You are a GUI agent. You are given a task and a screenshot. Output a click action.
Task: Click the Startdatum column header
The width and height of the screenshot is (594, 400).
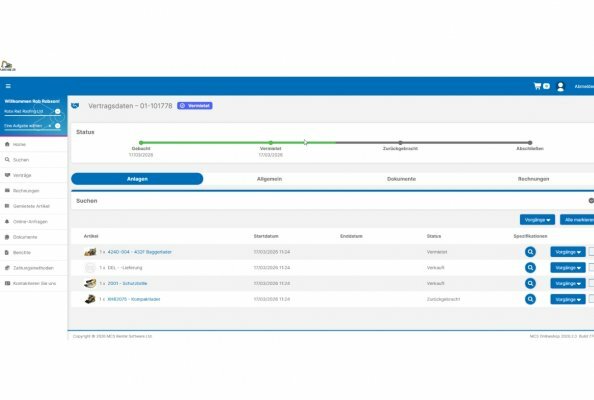(266, 236)
